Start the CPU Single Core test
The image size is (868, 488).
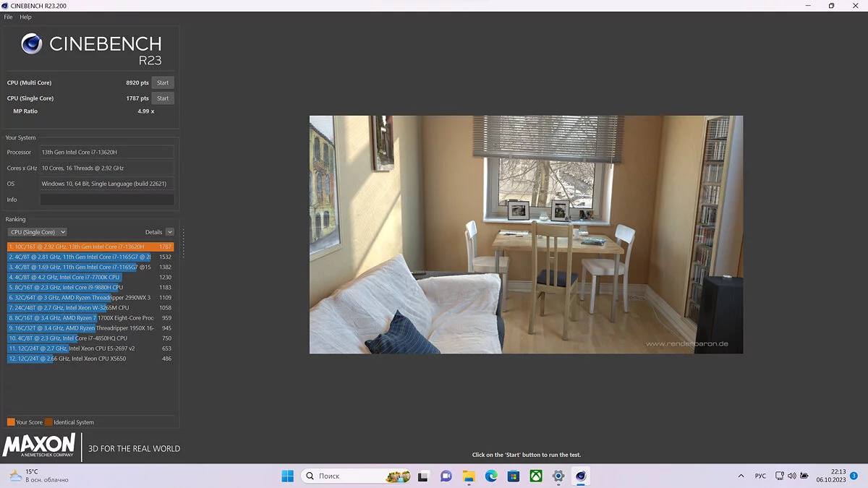coord(163,98)
